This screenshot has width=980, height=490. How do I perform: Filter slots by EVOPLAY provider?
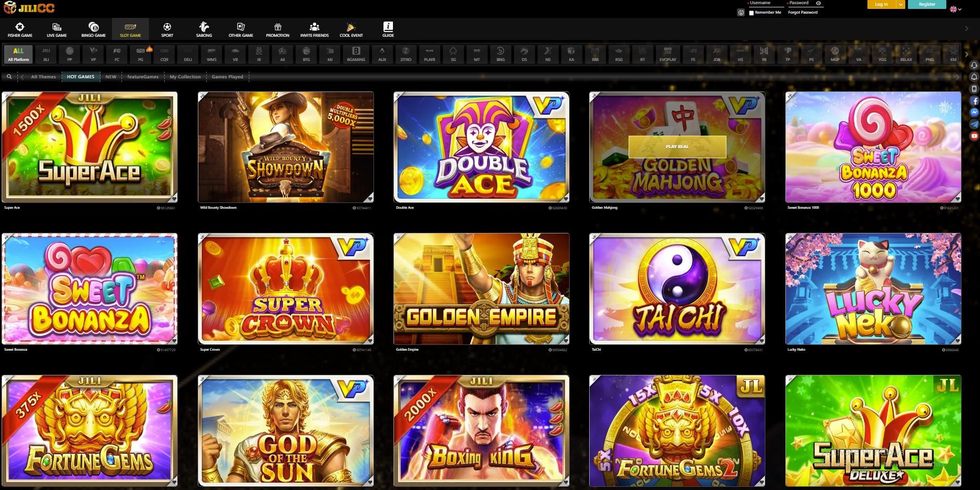tap(668, 54)
